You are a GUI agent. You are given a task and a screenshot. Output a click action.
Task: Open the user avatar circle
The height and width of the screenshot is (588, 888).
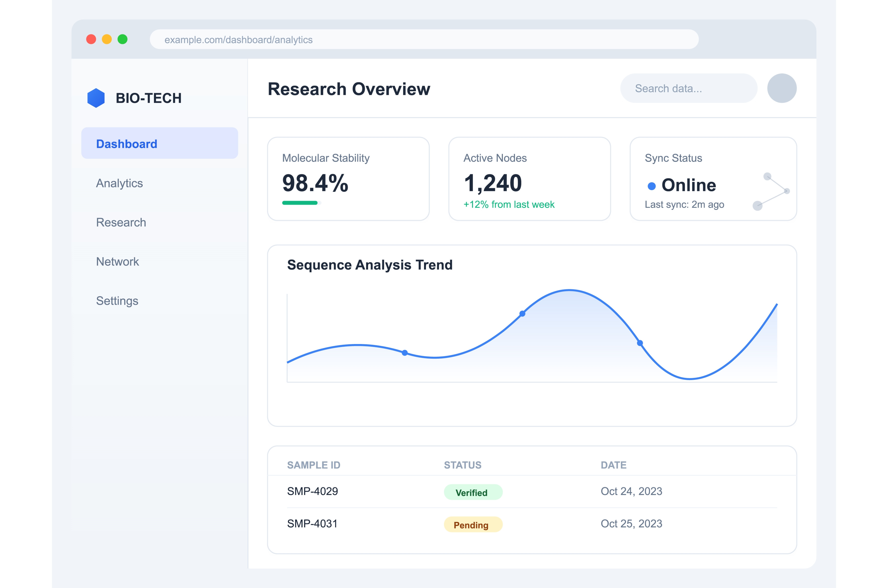782,88
